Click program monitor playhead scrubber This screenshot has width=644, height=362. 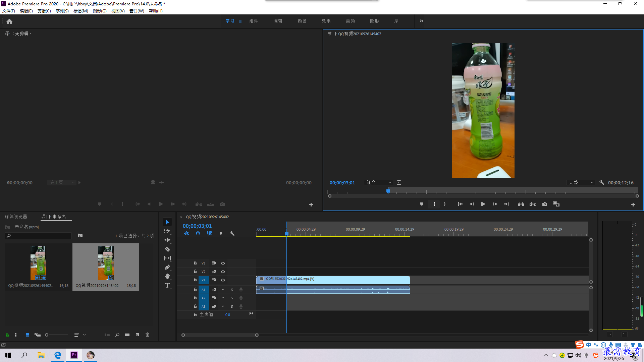[x=388, y=191]
